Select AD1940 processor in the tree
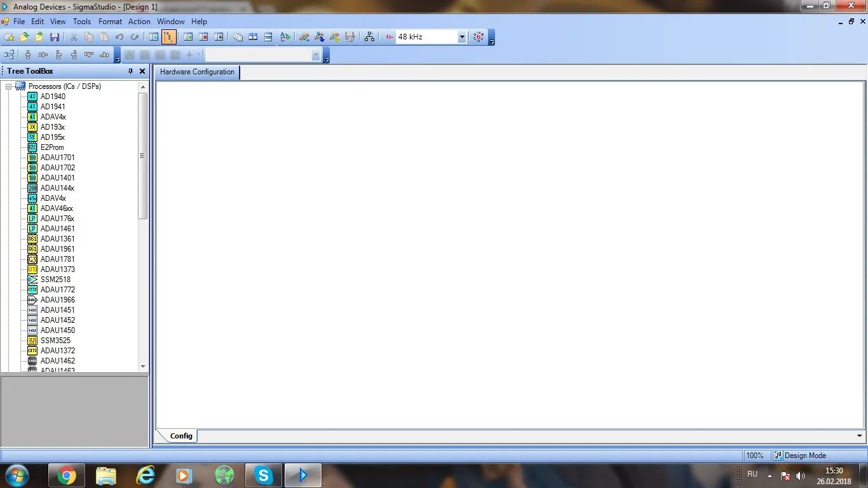This screenshot has width=868, height=488. tap(53, 97)
